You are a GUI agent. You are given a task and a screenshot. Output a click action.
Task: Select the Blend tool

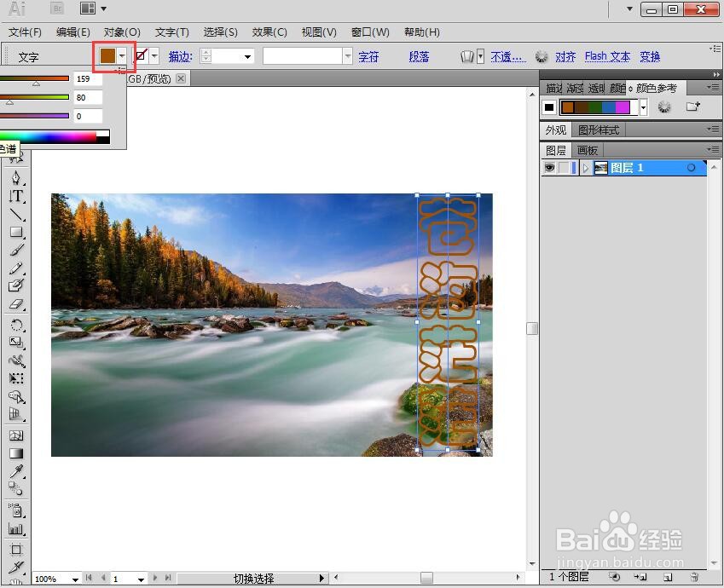pyautogui.click(x=16, y=489)
